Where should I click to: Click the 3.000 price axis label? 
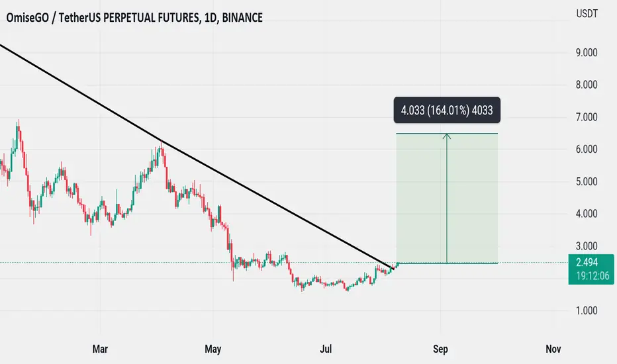point(587,246)
